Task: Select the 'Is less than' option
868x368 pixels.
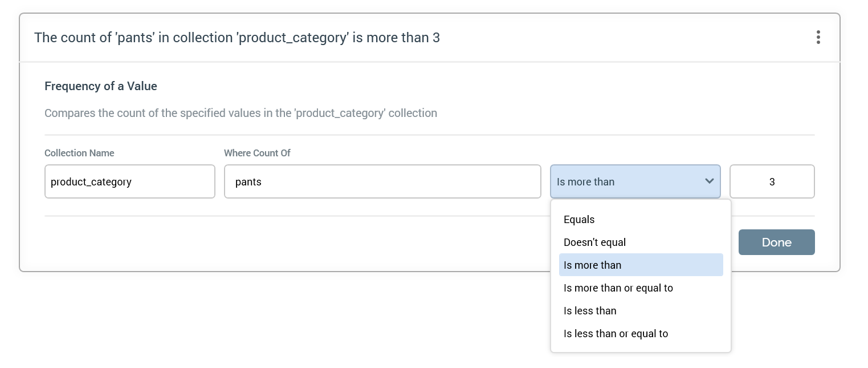Action: 590,311
